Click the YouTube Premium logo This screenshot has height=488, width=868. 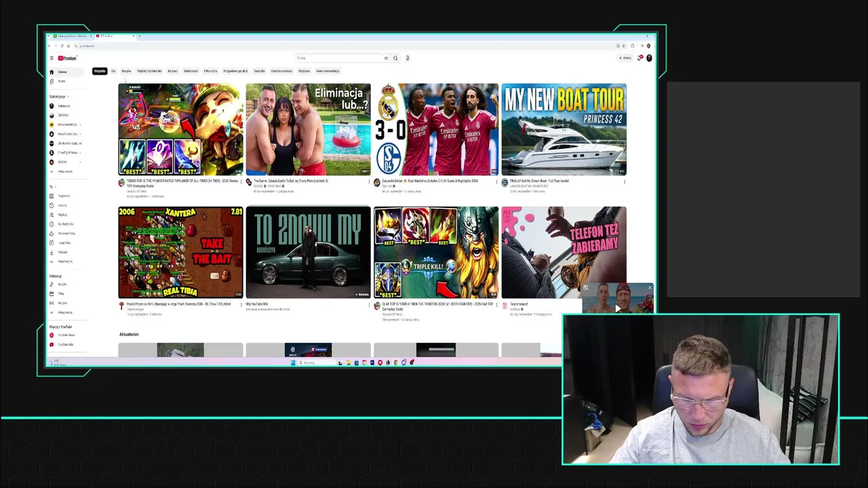(x=67, y=58)
